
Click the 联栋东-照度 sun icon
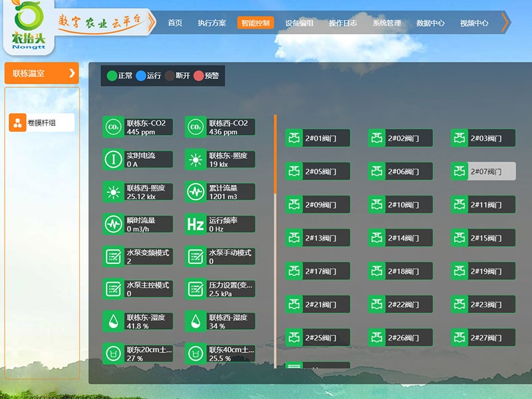tap(196, 160)
